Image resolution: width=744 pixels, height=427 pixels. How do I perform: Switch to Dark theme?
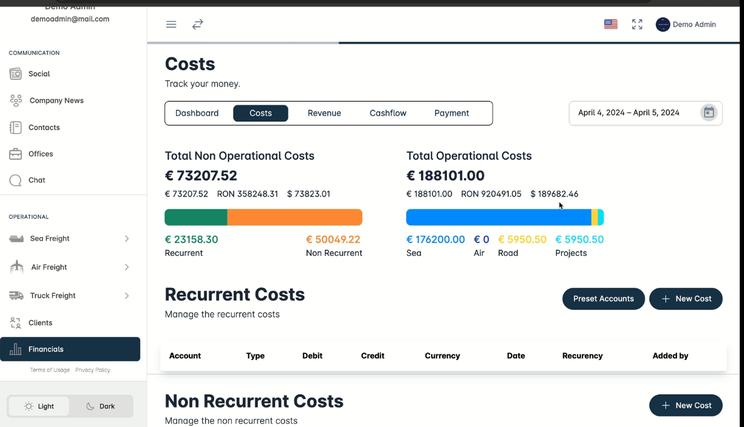(x=100, y=406)
